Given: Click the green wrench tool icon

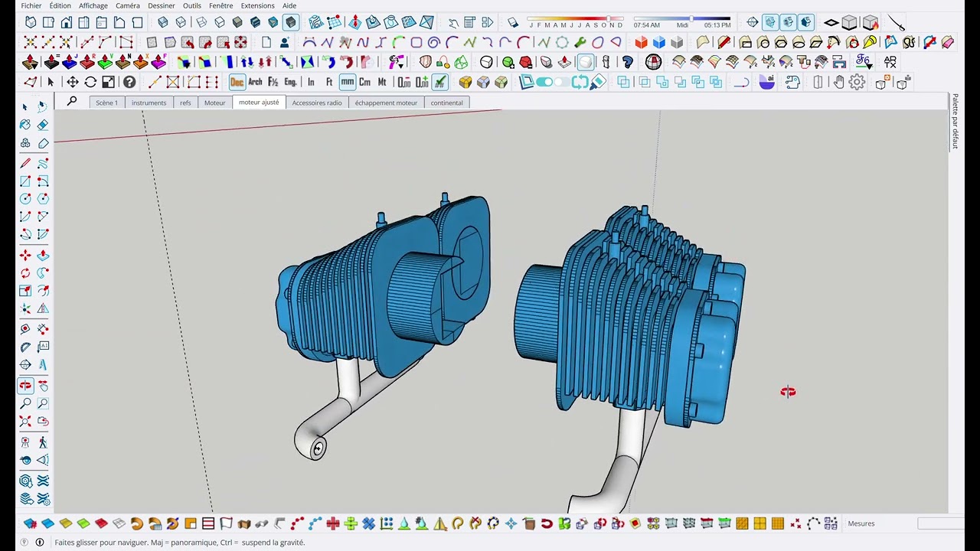Looking at the screenshot, I should (580, 43).
